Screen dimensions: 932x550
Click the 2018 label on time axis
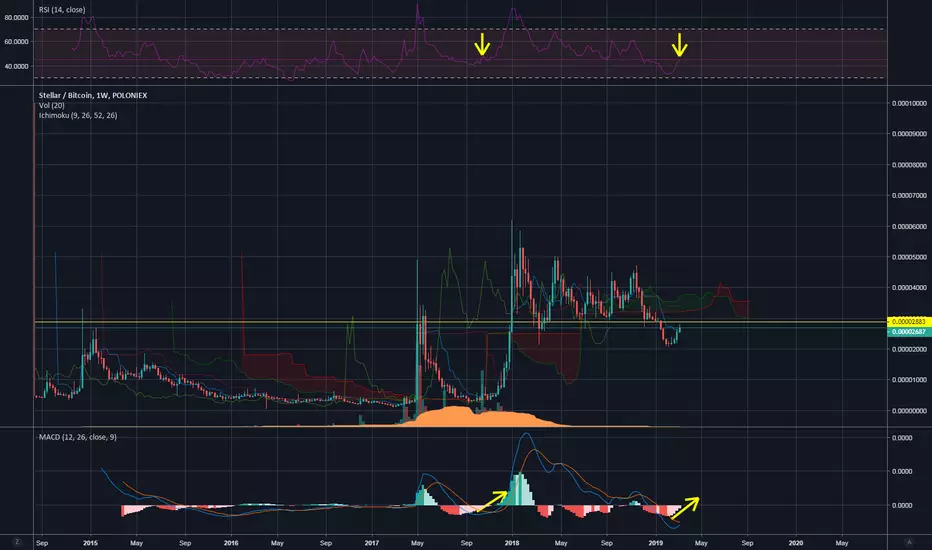point(512,543)
